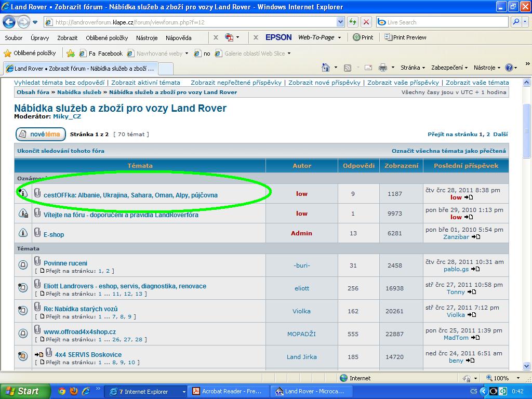Click the RSS feeds icon

pos(348,68)
